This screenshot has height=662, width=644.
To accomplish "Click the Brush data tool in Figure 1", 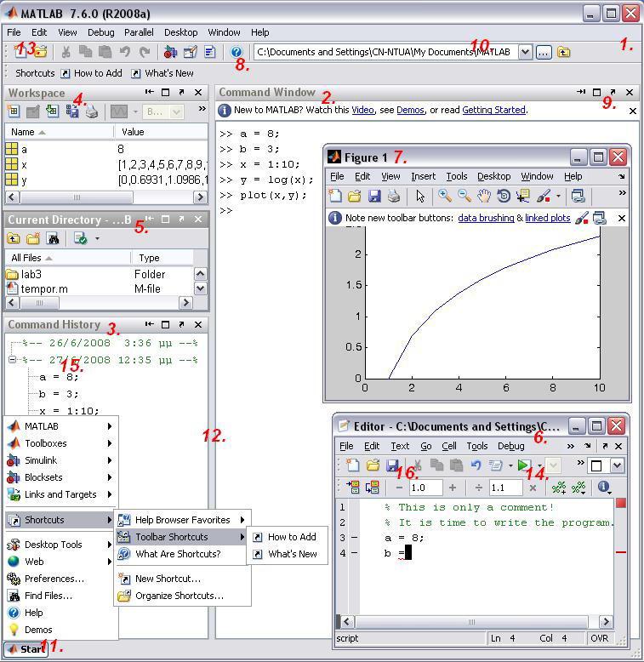I will click(544, 196).
